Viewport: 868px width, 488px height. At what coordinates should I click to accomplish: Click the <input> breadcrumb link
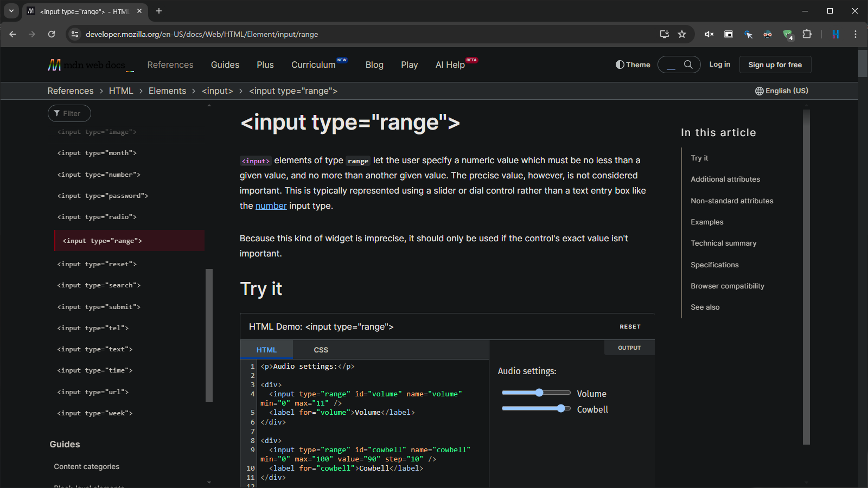pos(218,91)
